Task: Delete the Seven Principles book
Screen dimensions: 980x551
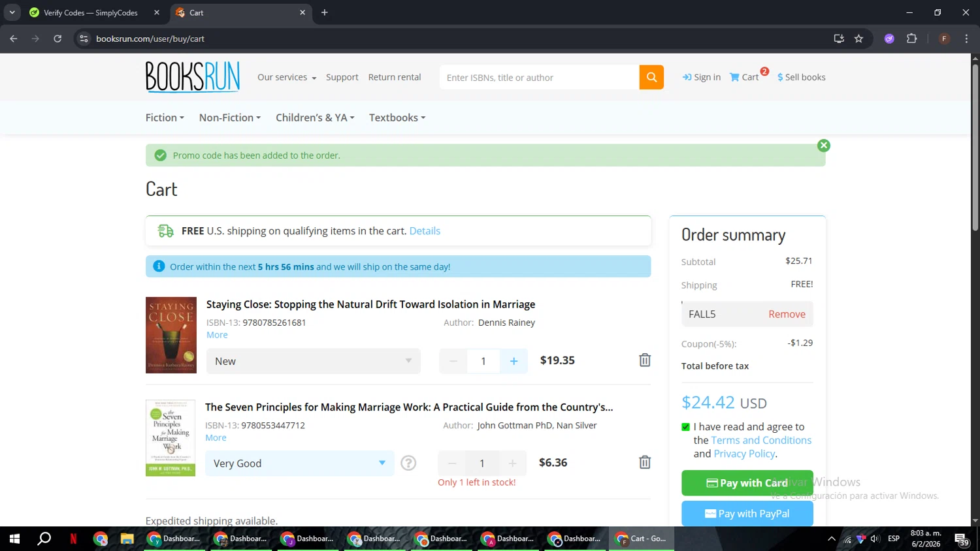Action: [645, 462]
